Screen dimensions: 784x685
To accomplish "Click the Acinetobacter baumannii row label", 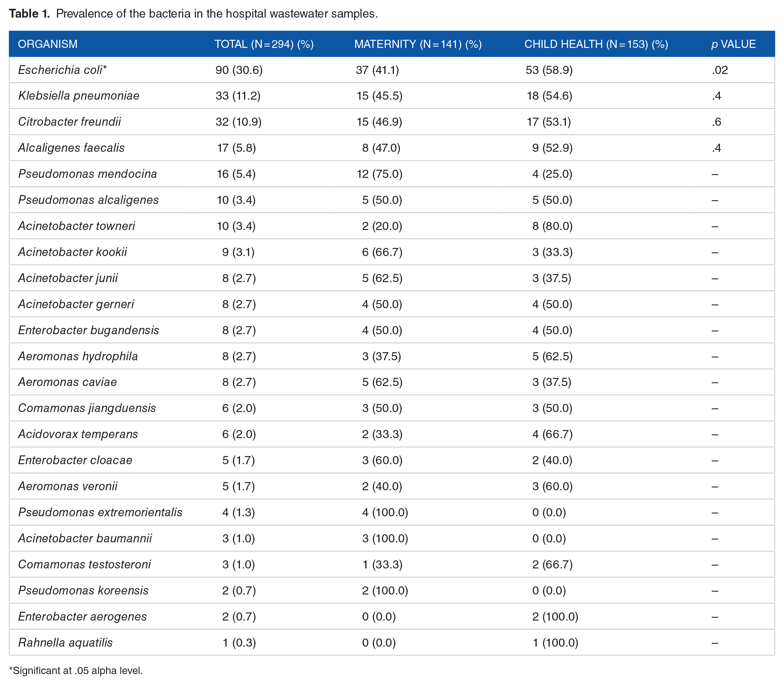I will point(85,538).
